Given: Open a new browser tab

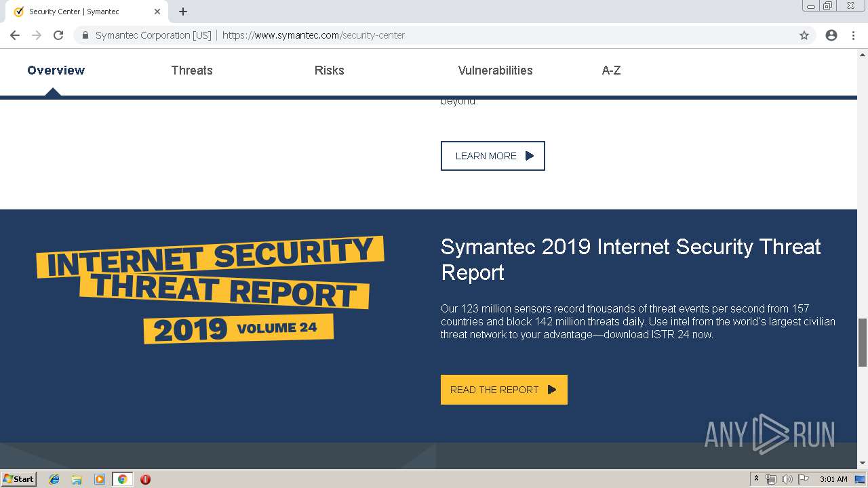Looking at the screenshot, I should pyautogui.click(x=183, y=12).
